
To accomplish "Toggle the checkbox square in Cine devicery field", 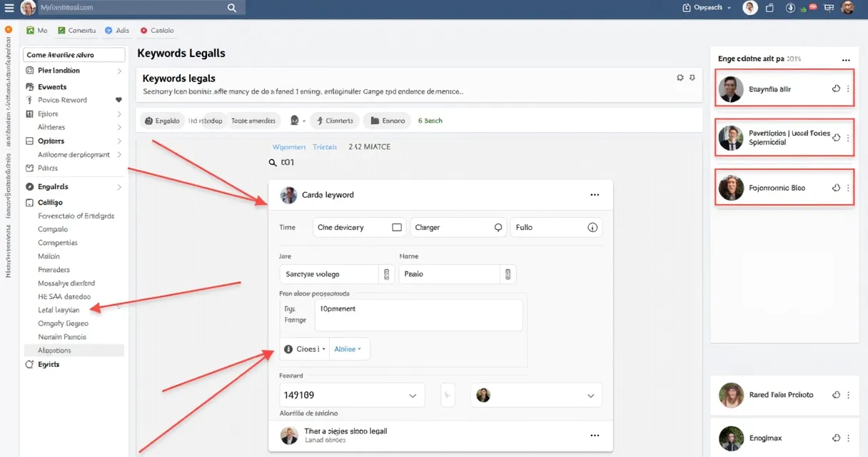I will (397, 228).
